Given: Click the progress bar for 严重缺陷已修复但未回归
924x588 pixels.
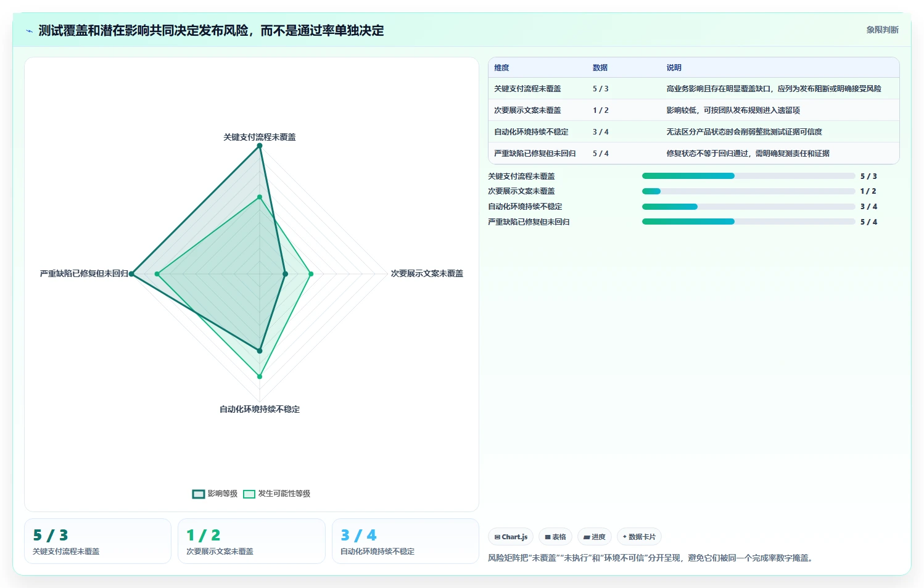Looking at the screenshot, I should [748, 222].
